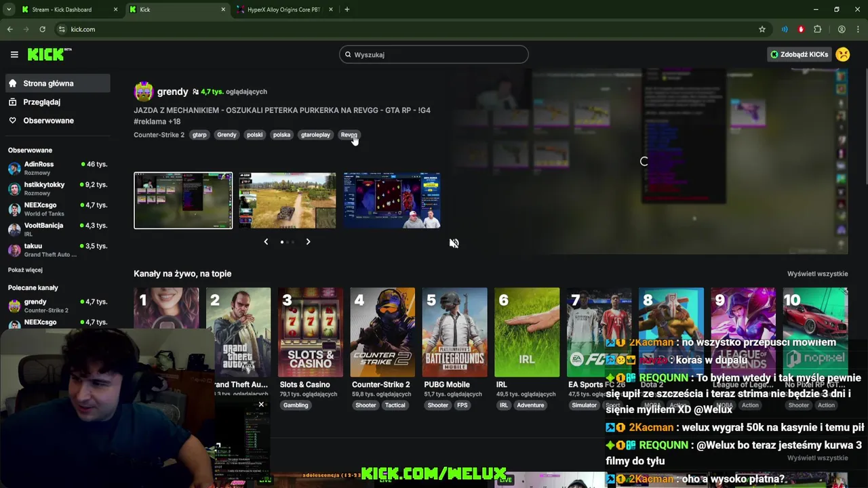868x488 pixels.
Task: Close the HyperX Alloy Origins tab
Action: tap(331, 9)
